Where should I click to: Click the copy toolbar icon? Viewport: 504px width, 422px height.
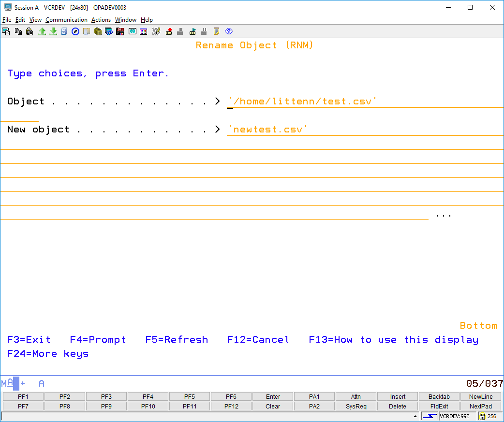point(18,31)
